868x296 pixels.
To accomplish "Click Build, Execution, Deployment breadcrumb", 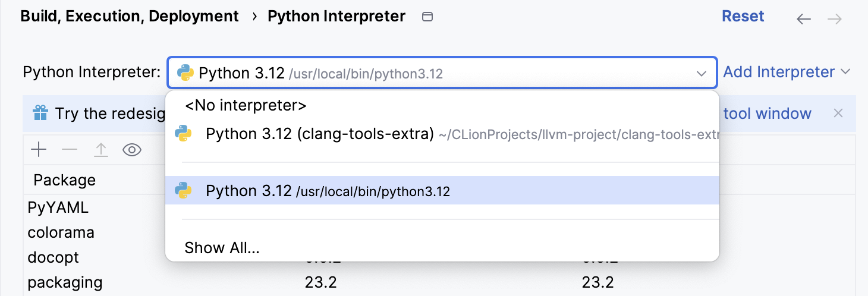I will (x=130, y=16).
